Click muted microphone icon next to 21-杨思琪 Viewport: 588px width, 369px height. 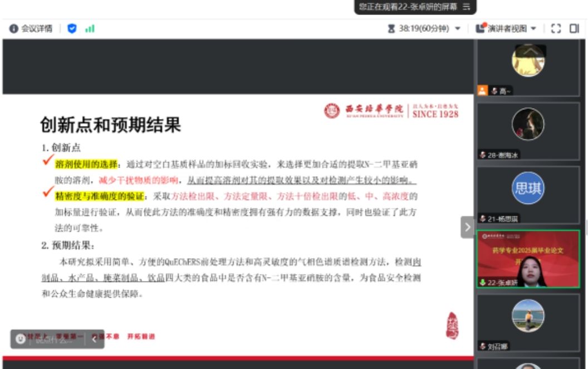(483, 219)
